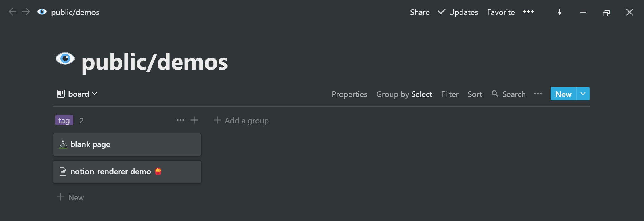Image resolution: width=644 pixels, height=221 pixels.
Task: Go back with the left arrow
Action: coord(12,12)
